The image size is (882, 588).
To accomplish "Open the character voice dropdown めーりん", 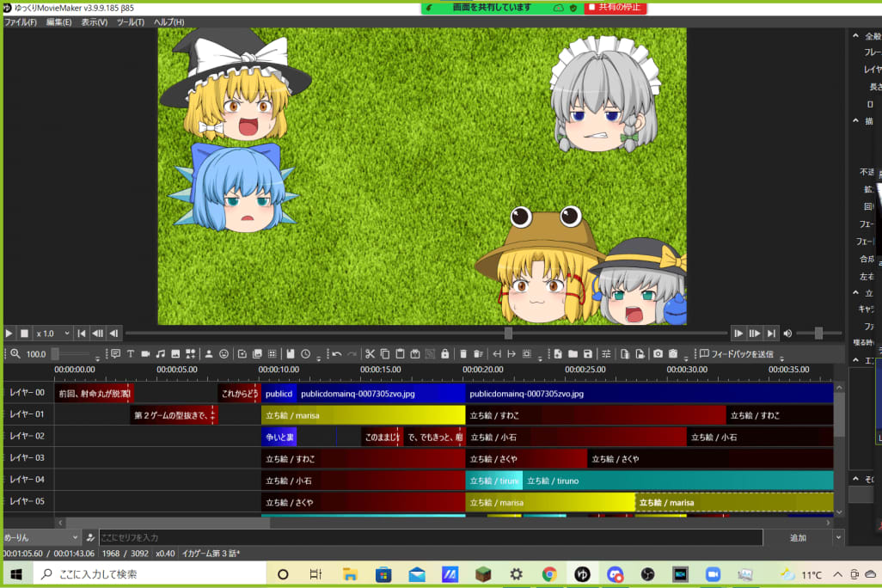I will [x=40, y=537].
